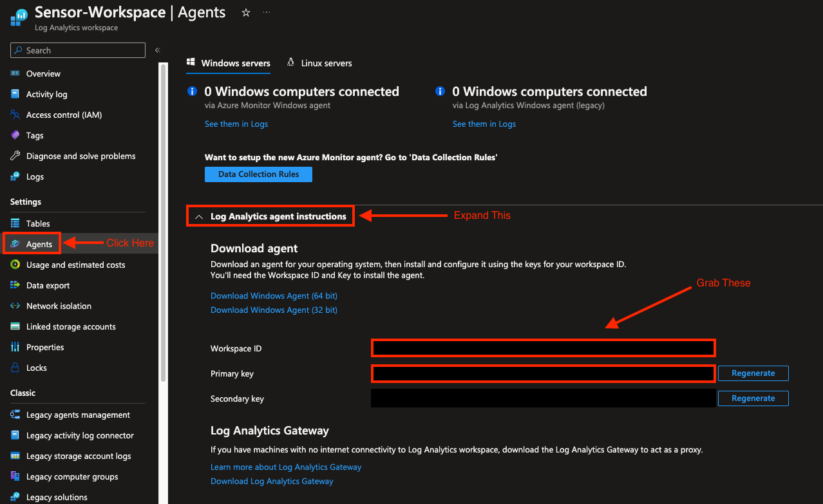Screen dimensions: 823x504
Task: Click the Classic section label
Action: click(x=23, y=393)
